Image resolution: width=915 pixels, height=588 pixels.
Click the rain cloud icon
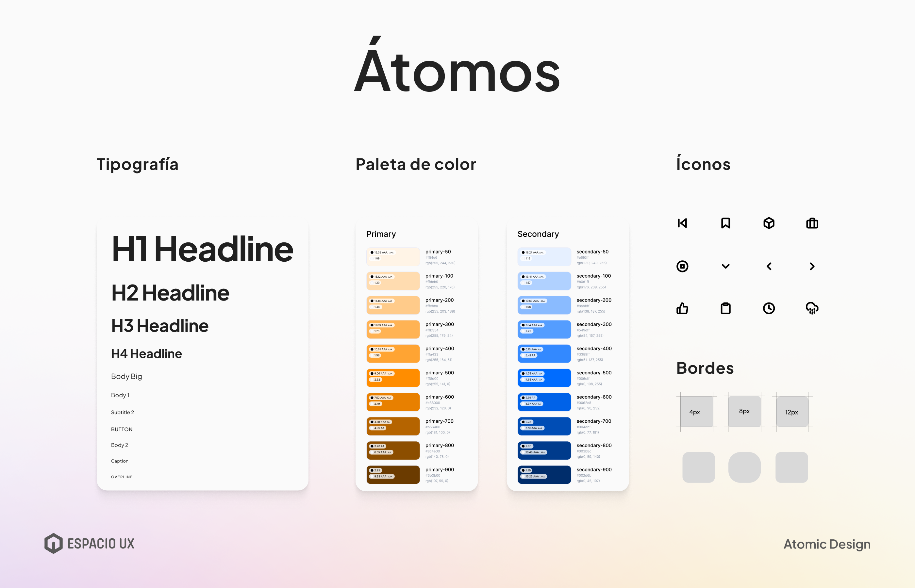pos(812,308)
